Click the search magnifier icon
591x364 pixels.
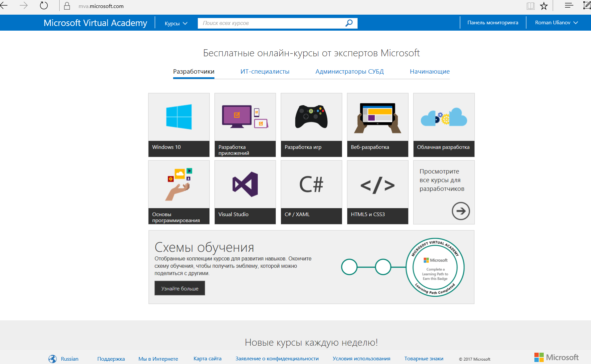tap(349, 23)
